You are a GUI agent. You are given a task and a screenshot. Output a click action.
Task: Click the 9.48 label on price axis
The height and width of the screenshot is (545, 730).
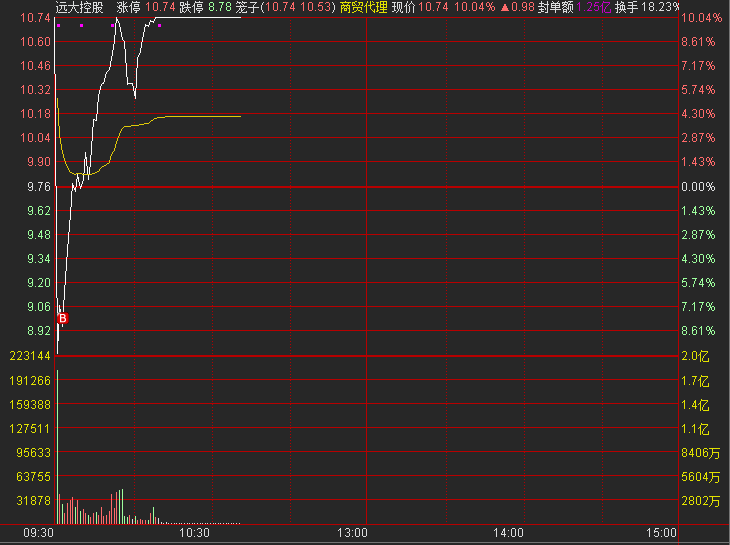coord(39,235)
